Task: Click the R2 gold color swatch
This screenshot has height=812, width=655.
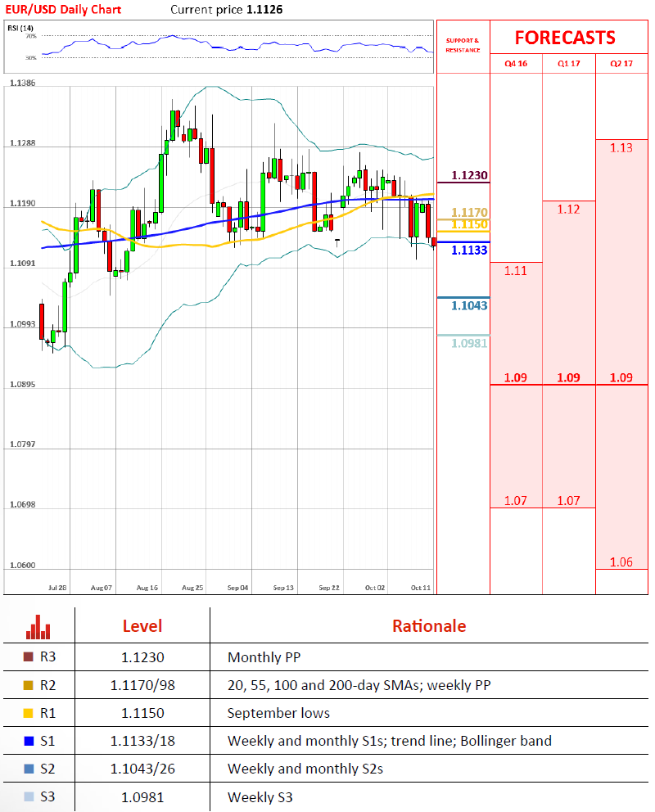Action: click(x=29, y=685)
